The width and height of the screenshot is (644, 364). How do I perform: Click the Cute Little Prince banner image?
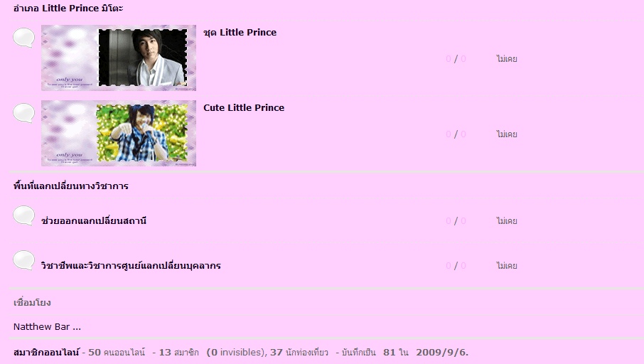(119, 133)
